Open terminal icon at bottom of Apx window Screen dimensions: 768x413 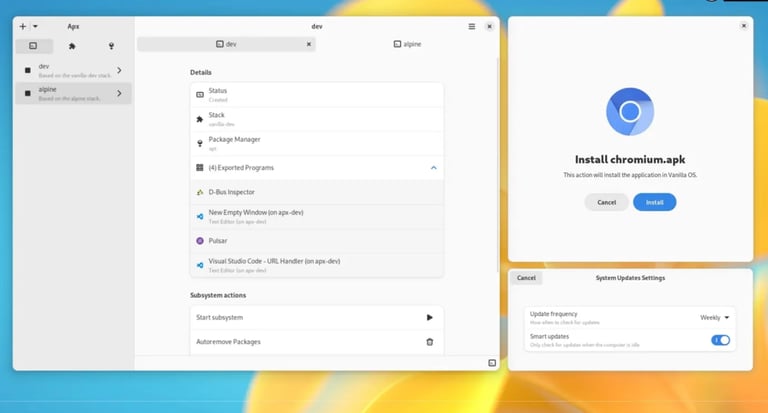pos(492,363)
